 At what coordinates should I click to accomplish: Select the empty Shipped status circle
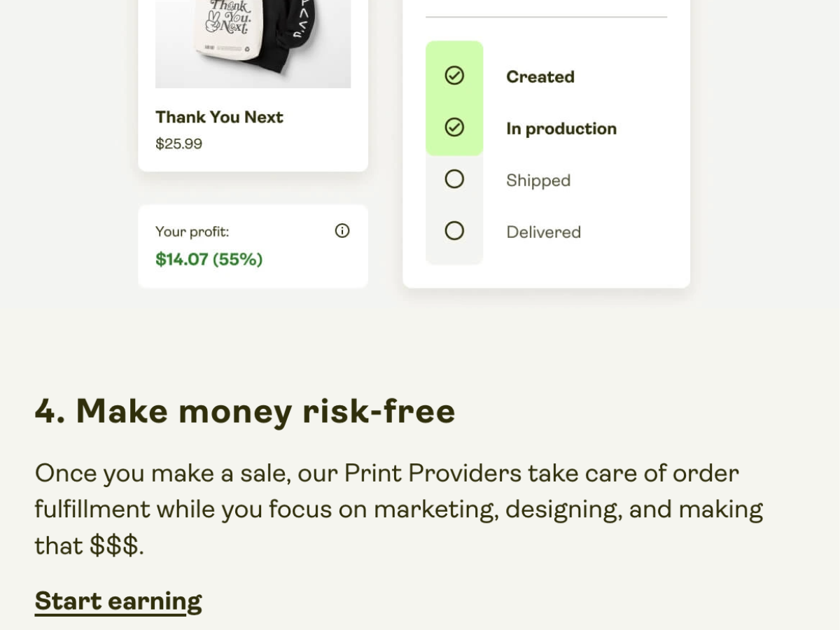pyautogui.click(x=454, y=179)
